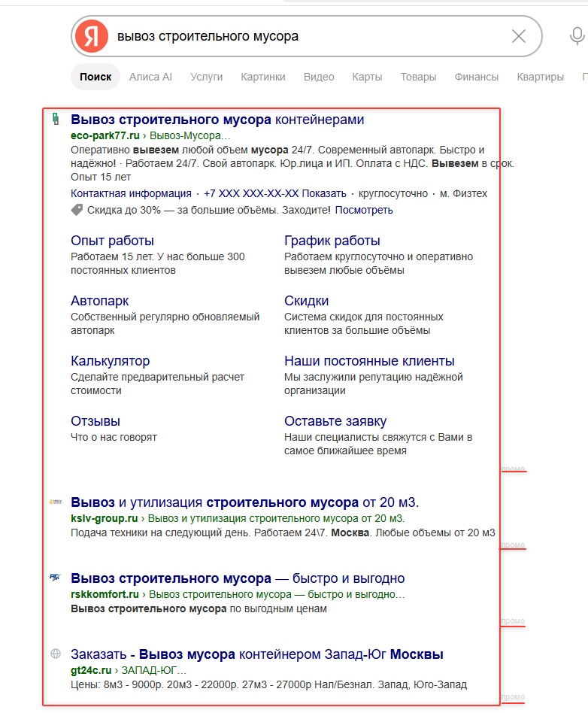Open 'Заказать - Вывоз мусора контейнером' result
This screenshot has width=588, height=713.
257,654
